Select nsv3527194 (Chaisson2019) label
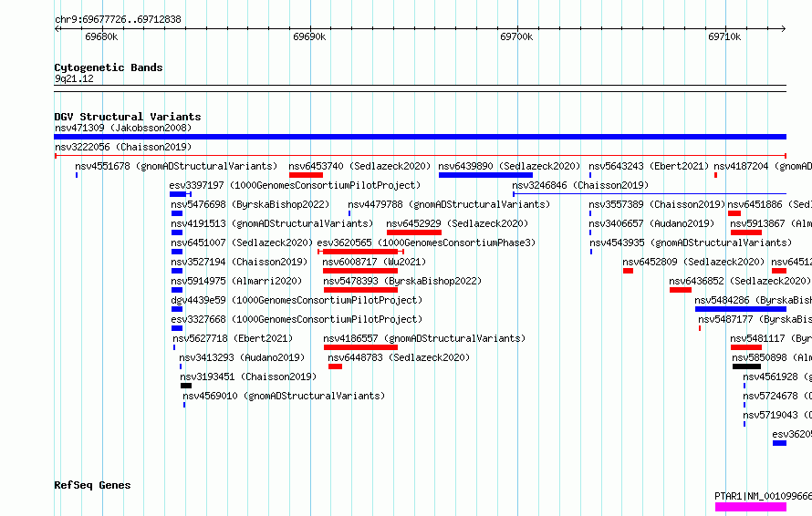 tap(239, 262)
